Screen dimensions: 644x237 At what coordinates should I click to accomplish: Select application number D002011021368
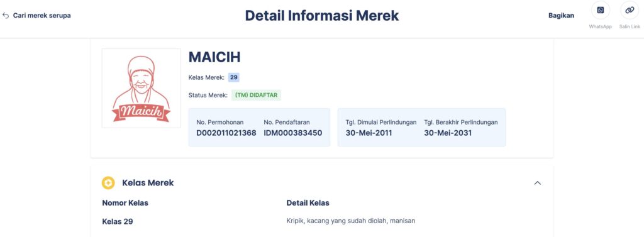226,133
